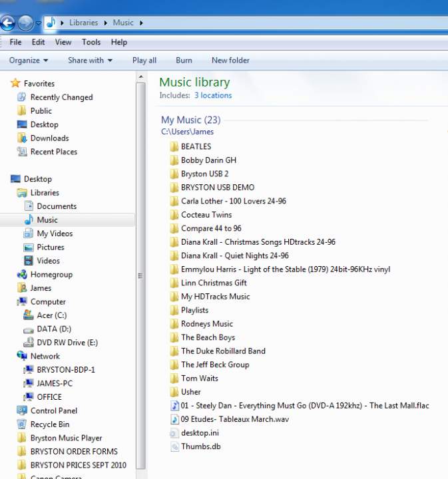The width and height of the screenshot is (448, 479).
Task: Click the BRYSTON-BDP-1 network computer icon
Action: point(29,370)
